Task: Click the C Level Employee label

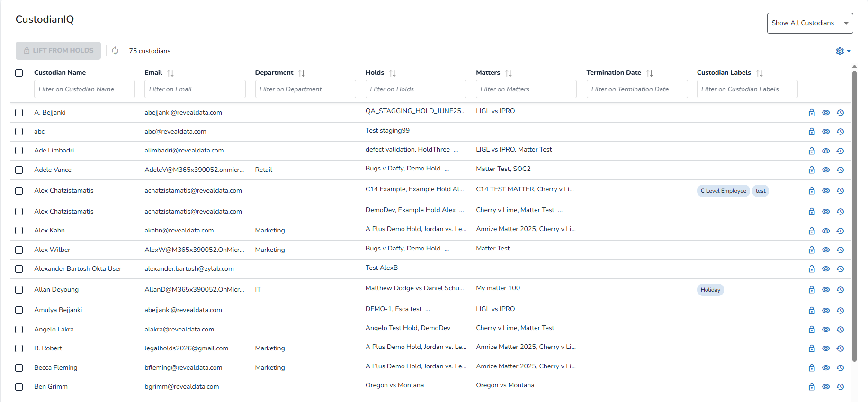Action: tap(723, 191)
